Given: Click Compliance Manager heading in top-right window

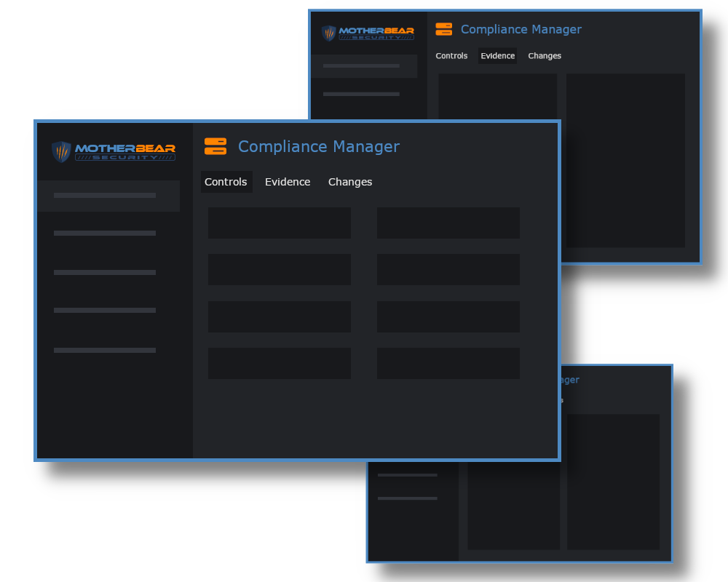Looking at the screenshot, I should point(521,29).
